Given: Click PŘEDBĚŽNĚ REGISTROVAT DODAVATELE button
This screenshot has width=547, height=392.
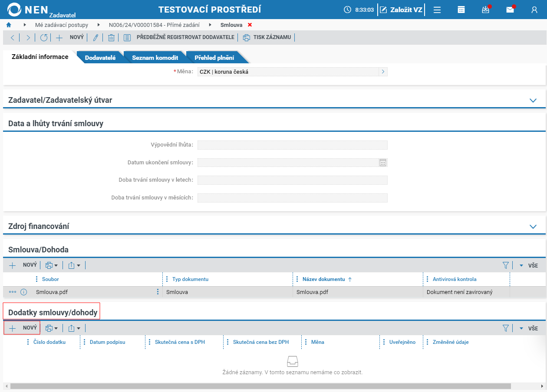Looking at the screenshot, I should 185,38.
